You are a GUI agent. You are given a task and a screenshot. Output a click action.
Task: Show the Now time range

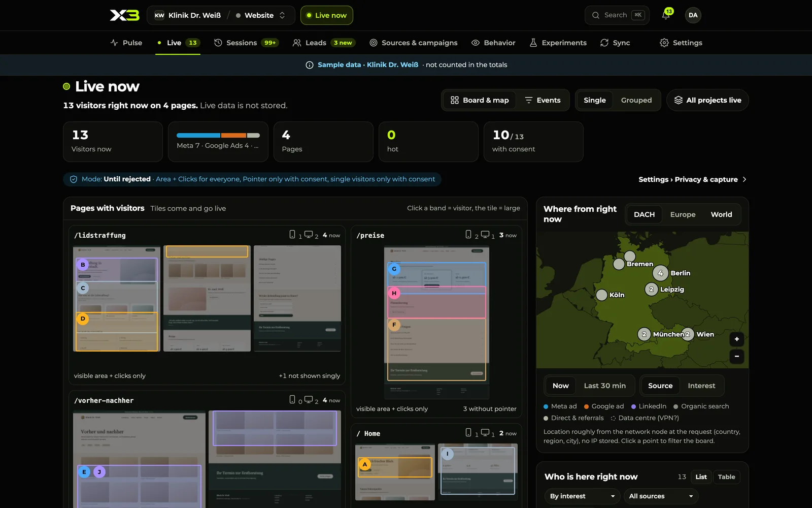point(561,386)
